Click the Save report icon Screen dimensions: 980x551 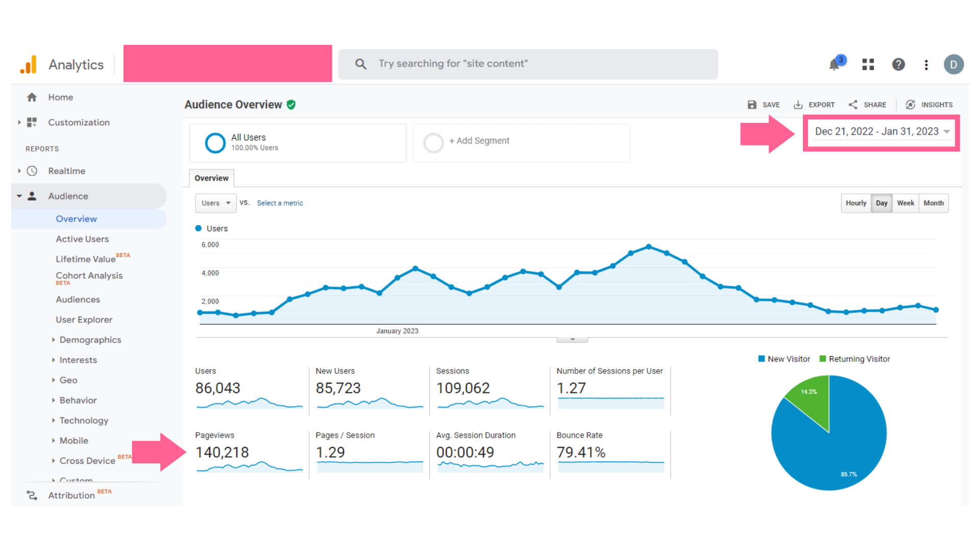point(752,105)
